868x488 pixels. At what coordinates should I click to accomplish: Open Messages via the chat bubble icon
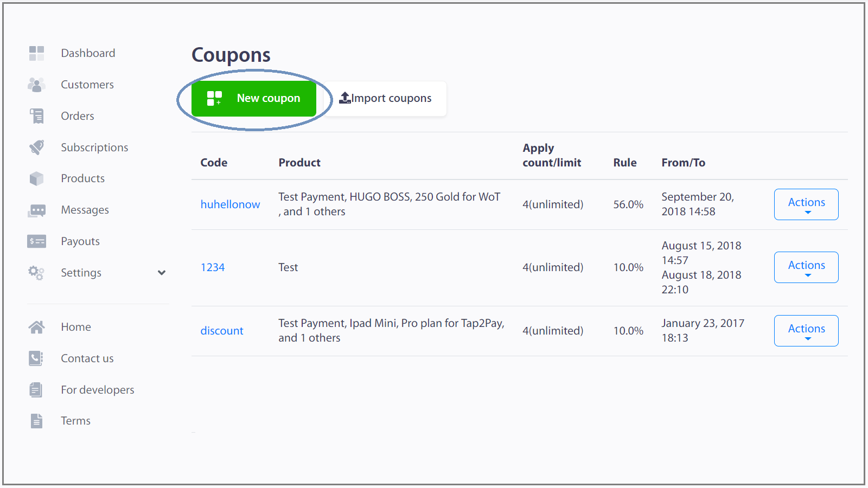pyautogui.click(x=36, y=209)
